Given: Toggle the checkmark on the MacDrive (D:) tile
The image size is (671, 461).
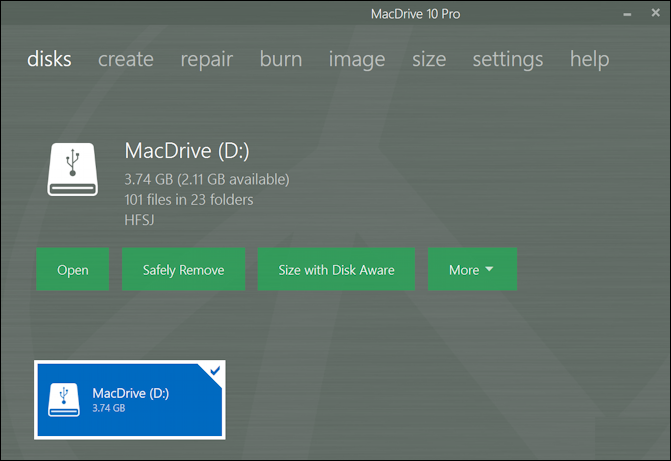Looking at the screenshot, I should pyautogui.click(x=215, y=370).
